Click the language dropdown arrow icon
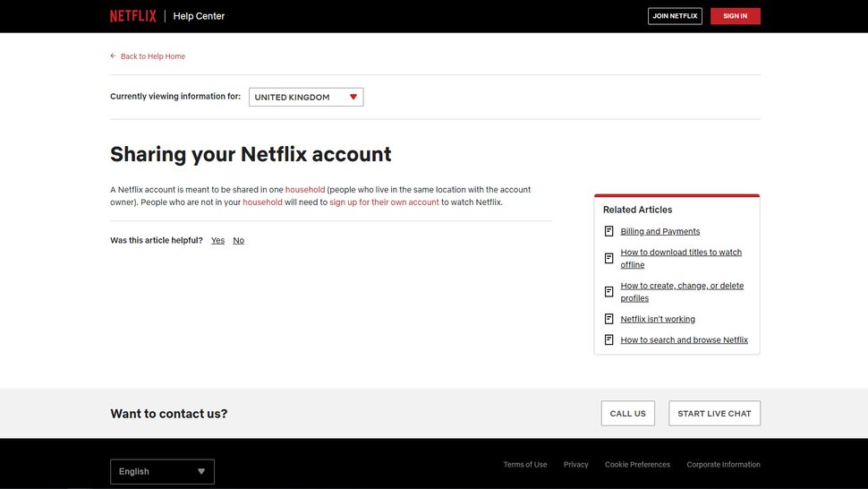868x489 pixels. click(x=201, y=472)
